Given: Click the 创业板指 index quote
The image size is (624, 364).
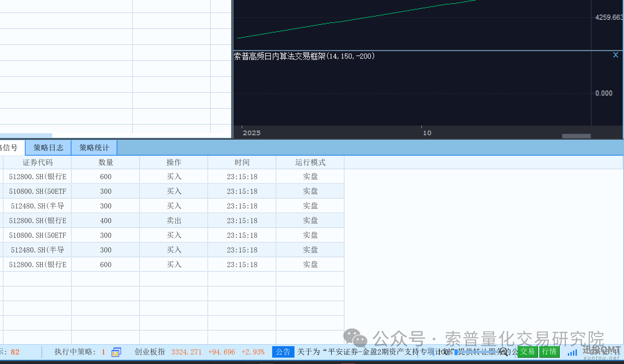Looking at the screenshot, I should 149,352.
